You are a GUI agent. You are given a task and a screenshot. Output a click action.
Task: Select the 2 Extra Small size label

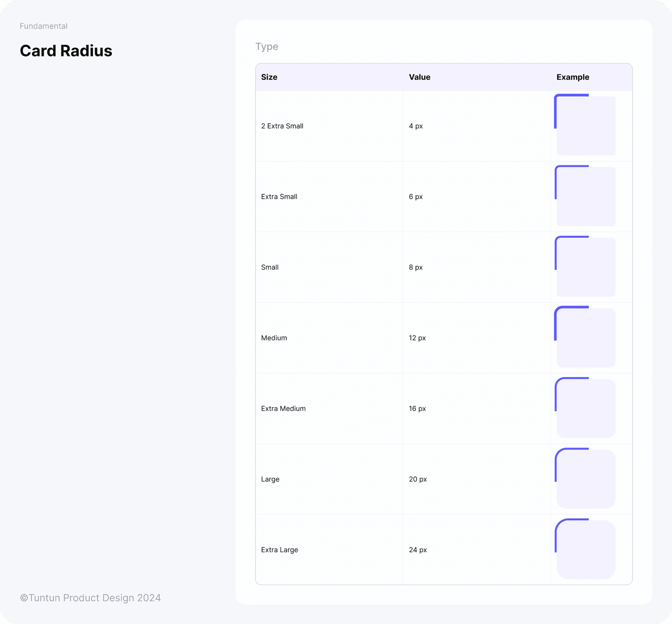coord(282,126)
